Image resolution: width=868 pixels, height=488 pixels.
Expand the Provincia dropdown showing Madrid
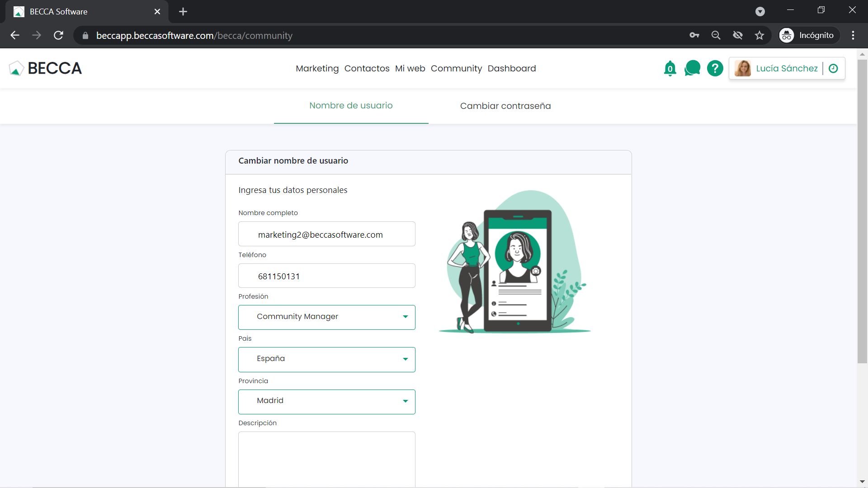(326, 402)
